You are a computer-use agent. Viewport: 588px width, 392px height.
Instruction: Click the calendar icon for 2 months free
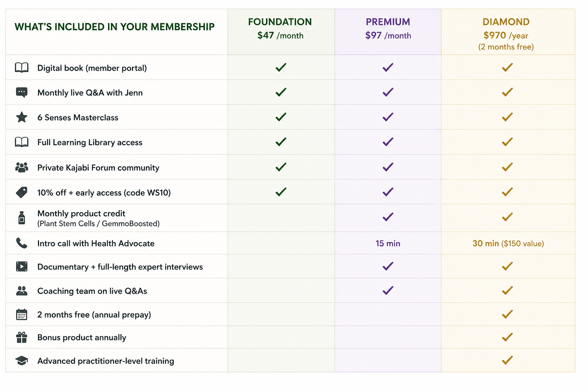pos(21,314)
